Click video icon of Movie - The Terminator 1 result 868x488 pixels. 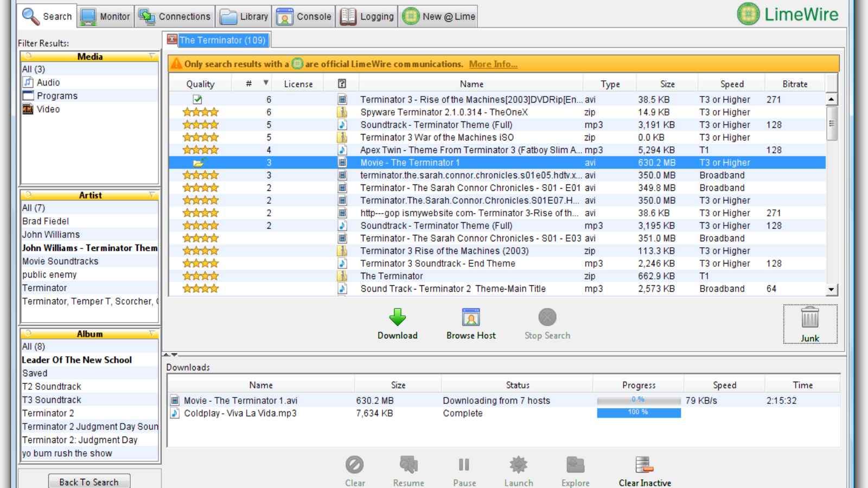pos(342,163)
